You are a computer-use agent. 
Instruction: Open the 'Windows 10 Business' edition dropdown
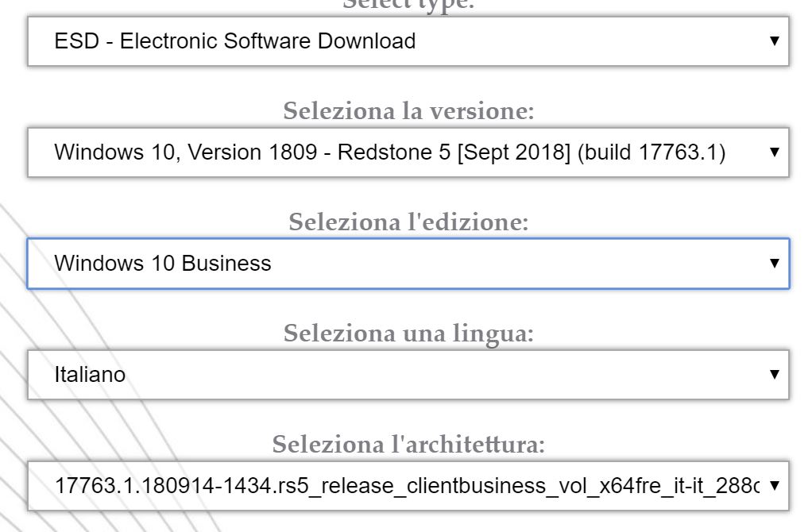pyautogui.click(x=397, y=263)
